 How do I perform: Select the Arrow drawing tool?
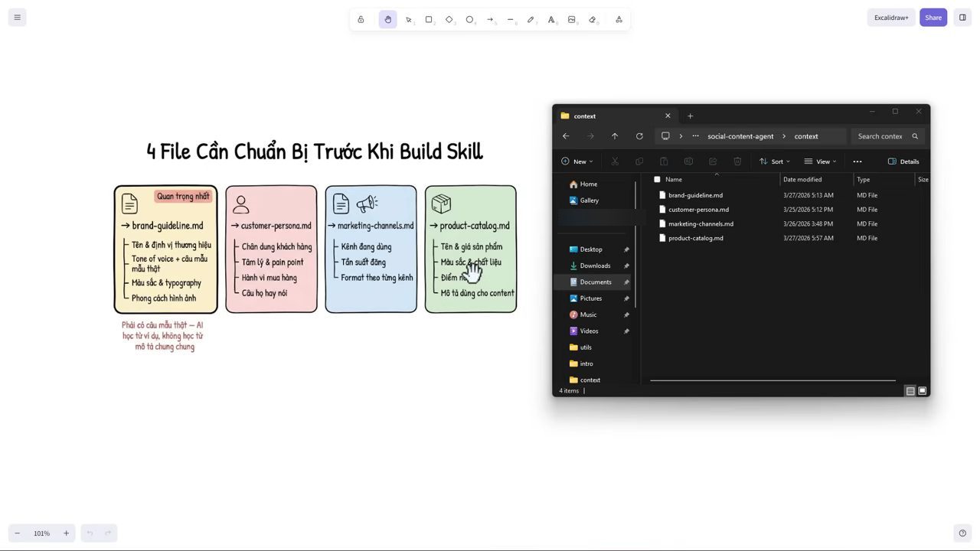click(x=490, y=19)
